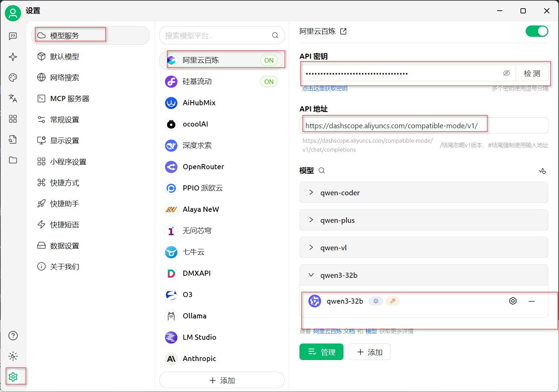The width and height of the screenshot is (559, 392).
Task: Select the LM Studio provider
Action: click(x=222, y=337)
